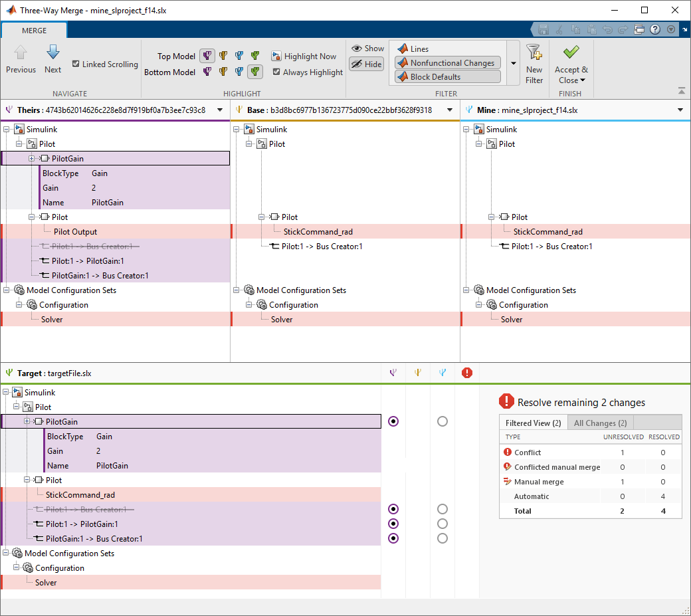
Task: Select Mine radio for PilotGain row
Action: [443, 422]
